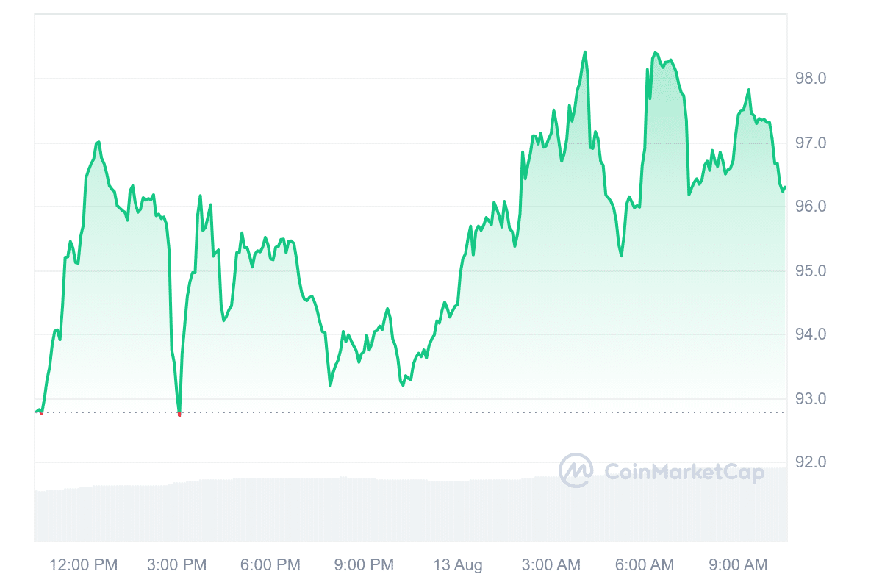Click the 97.0 price axis label
The height and width of the screenshot is (588, 882).
coord(811,143)
